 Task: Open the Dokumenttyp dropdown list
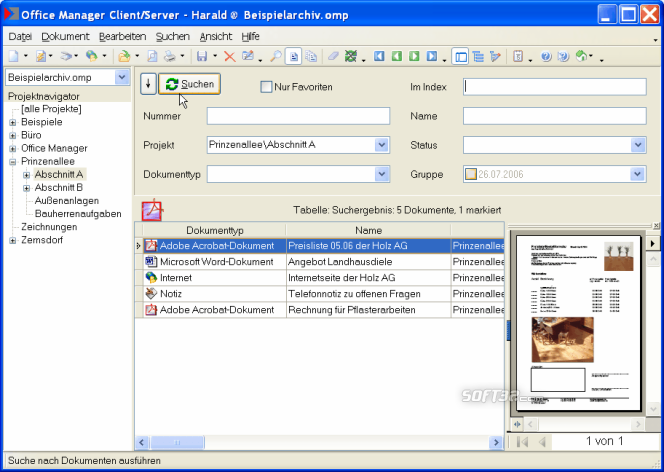[382, 174]
